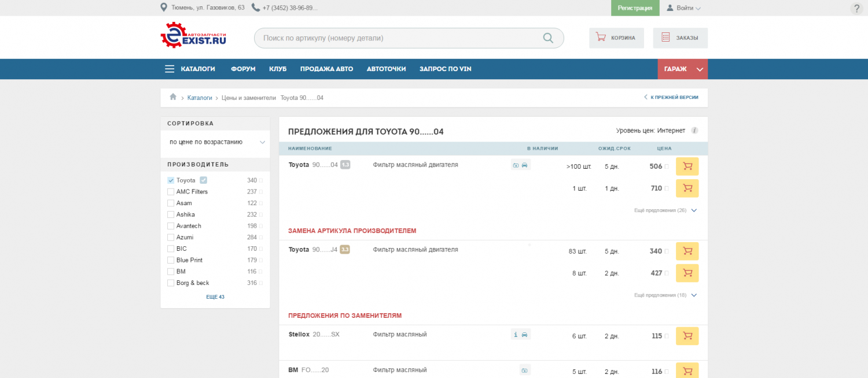Check the Asam manufacturer filter
The image size is (868, 378).
[171, 203]
